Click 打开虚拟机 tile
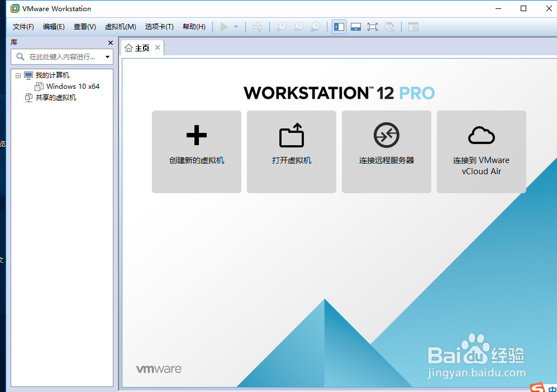The height and width of the screenshot is (392, 557). tap(291, 152)
